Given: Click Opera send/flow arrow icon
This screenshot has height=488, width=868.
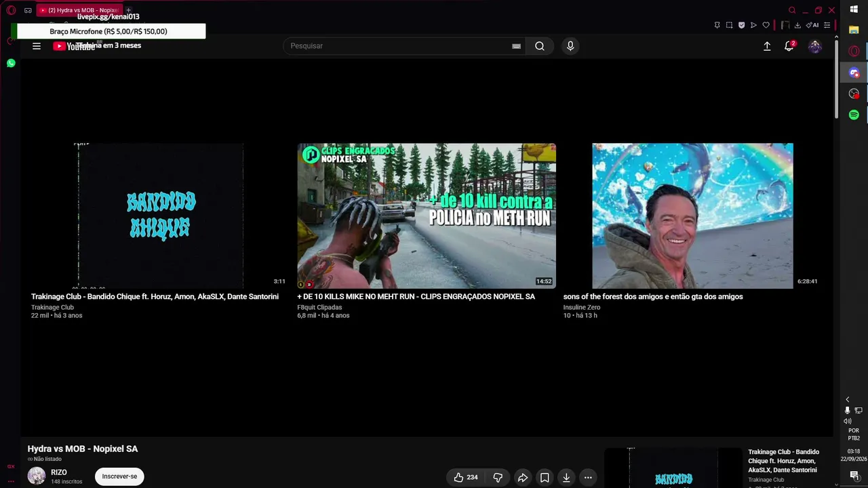Looking at the screenshot, I should 753,25.
